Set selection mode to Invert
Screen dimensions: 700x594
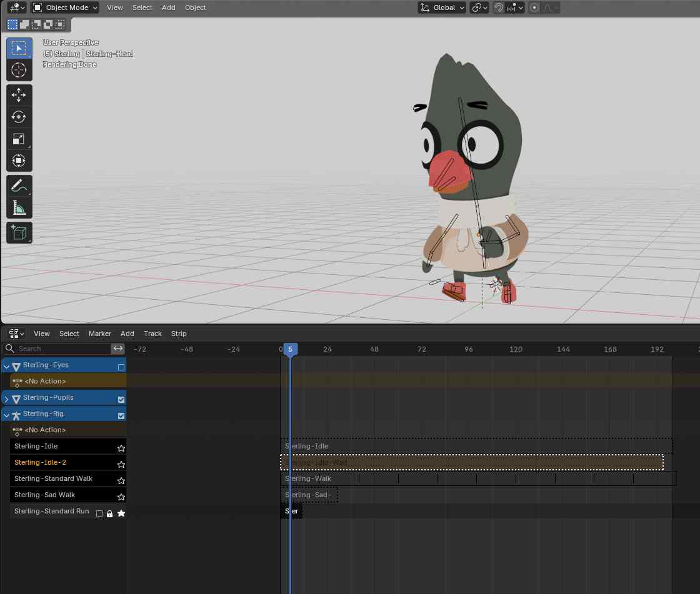tap(48, 24)
